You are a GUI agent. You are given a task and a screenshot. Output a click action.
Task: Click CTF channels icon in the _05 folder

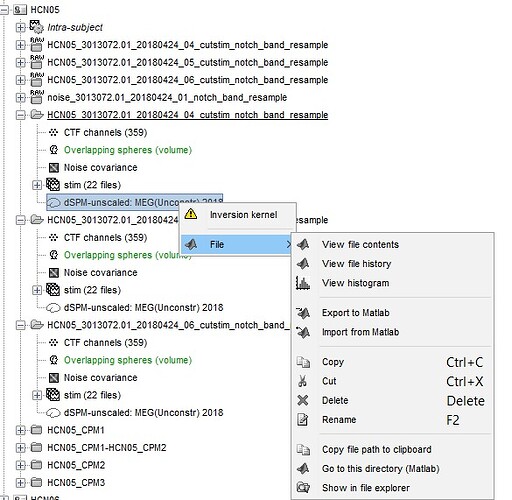point(53,238)
